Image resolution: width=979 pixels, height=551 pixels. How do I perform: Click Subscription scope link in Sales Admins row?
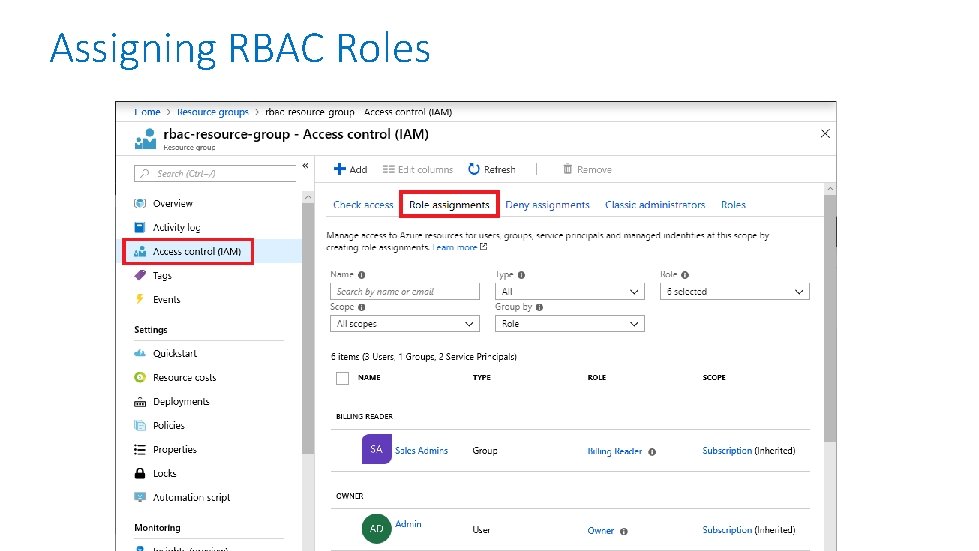(727, 451)
